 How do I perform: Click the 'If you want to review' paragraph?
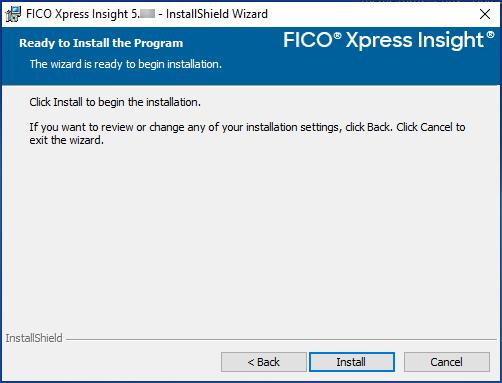point(247,133)
